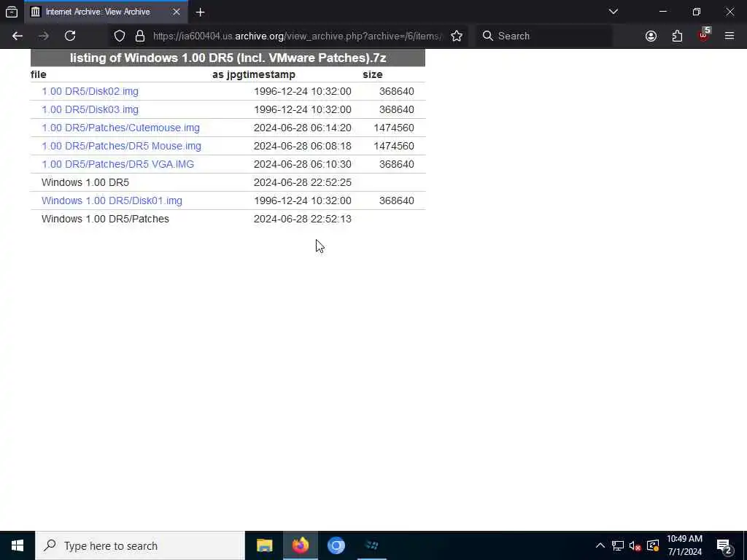The image size is (747, 560).
Task: Go back with the browser back arrow
Action: pos(18,36)
